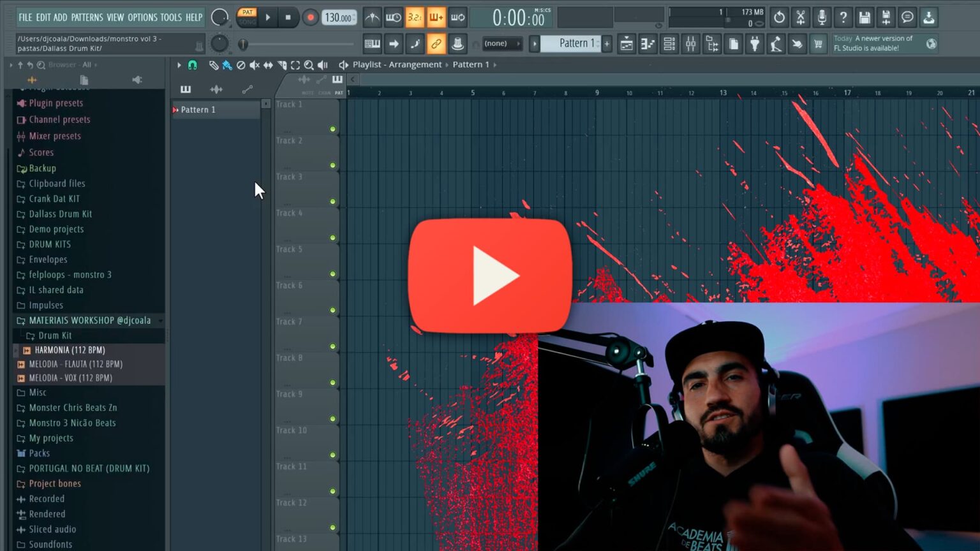Open the typing keyboard piano tool

(x=372, y=43)
